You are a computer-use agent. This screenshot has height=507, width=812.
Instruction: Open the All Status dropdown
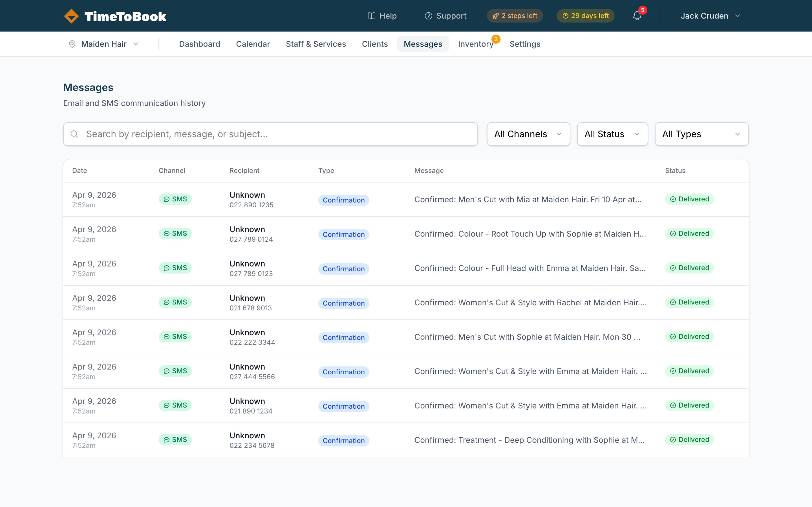pos(612,134)
